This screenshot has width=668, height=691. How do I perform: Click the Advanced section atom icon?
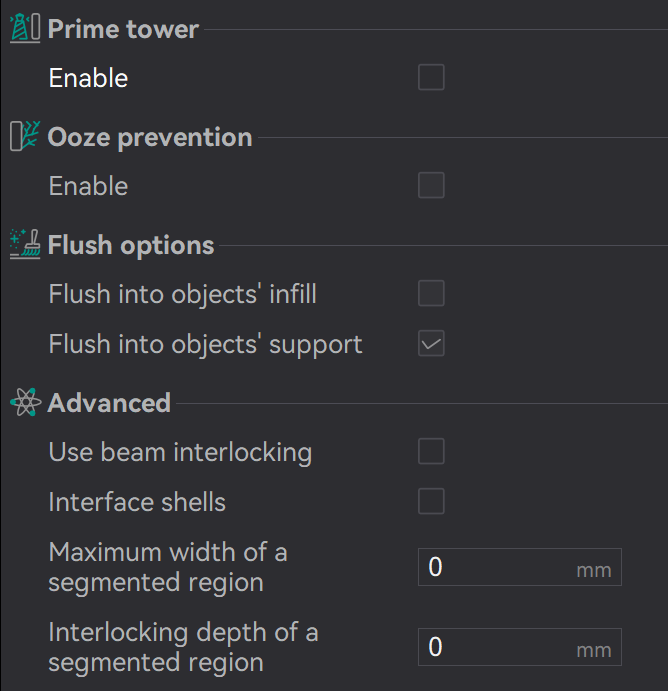(x=24, y=403)
